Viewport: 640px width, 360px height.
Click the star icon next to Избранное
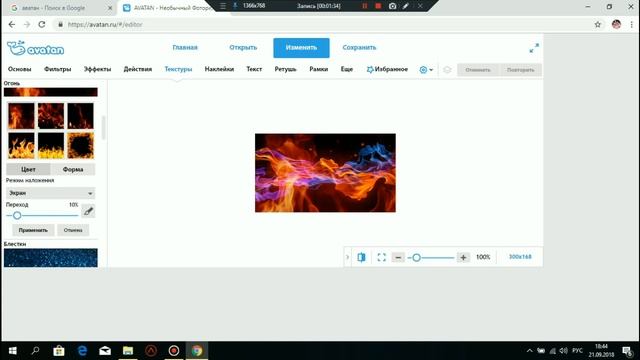(x=370, y=69)
